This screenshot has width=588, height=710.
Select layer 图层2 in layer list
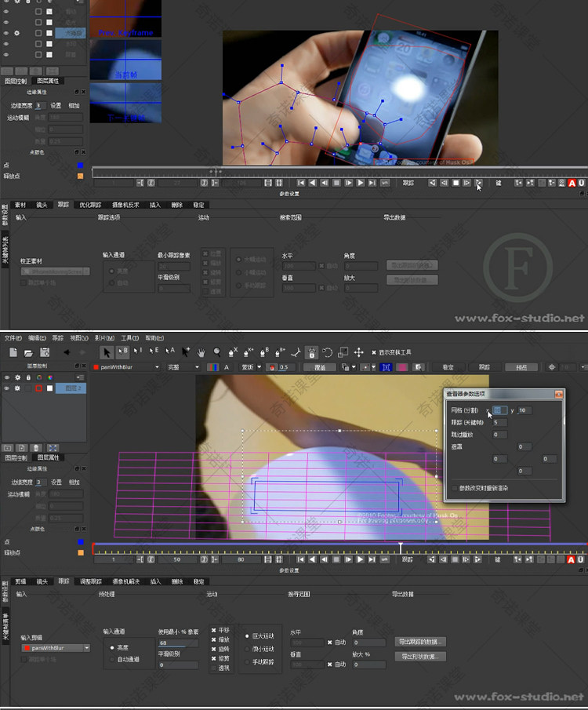coord(71,388)
